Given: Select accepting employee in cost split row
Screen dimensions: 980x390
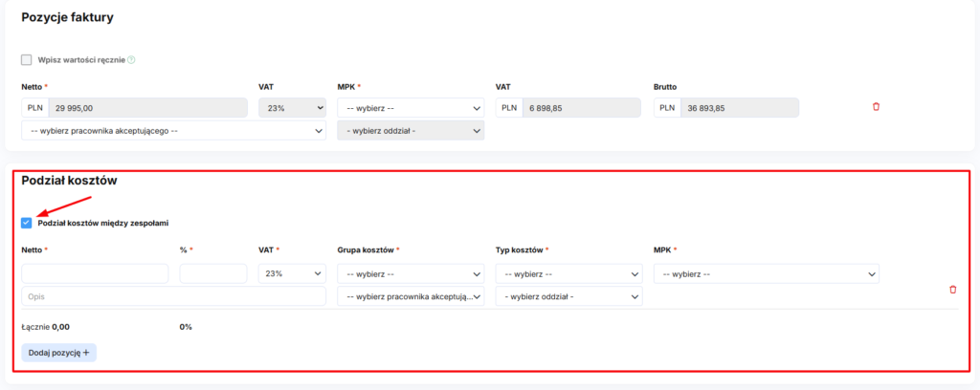Looking at the screenshot, I should coord(411,296).
